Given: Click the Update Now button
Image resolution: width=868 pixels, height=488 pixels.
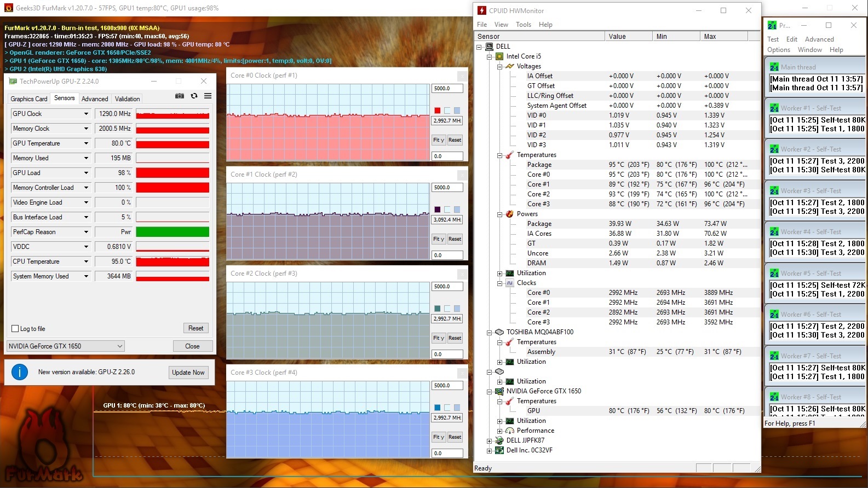Looking at the screenshot, I should (188, 373).
